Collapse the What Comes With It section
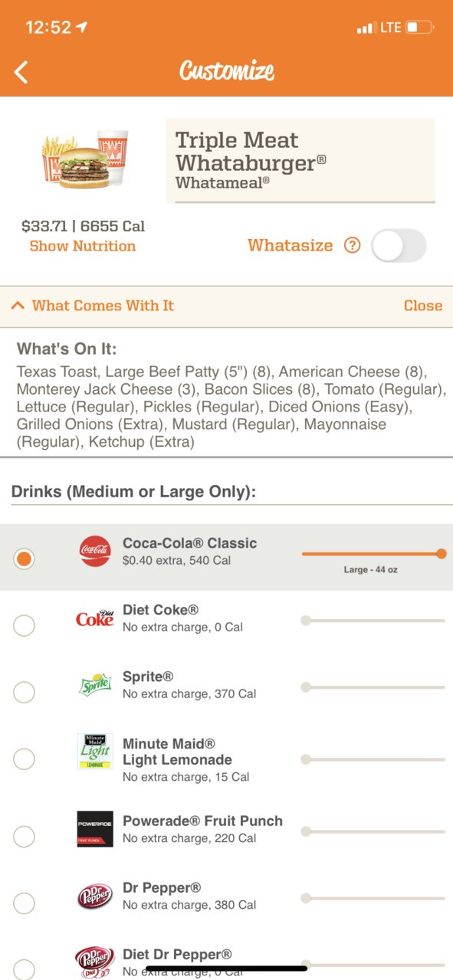This screenshot has height=980, width=453. [93, 306]
